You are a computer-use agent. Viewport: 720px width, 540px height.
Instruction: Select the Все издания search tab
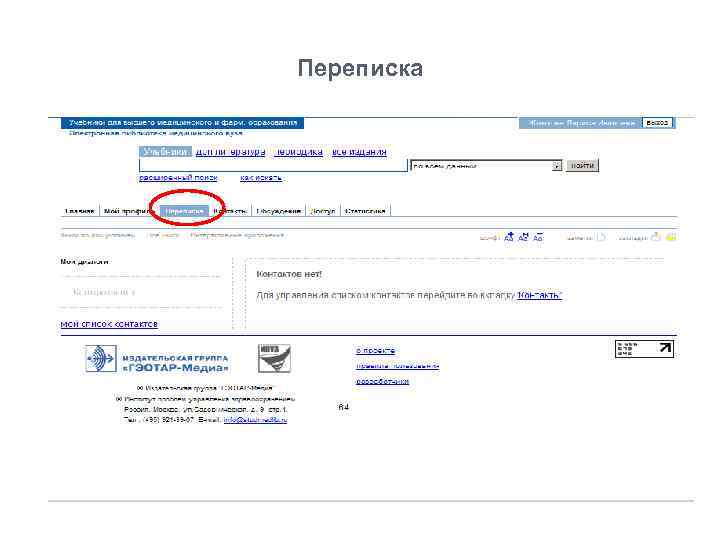tap(359, 152)
